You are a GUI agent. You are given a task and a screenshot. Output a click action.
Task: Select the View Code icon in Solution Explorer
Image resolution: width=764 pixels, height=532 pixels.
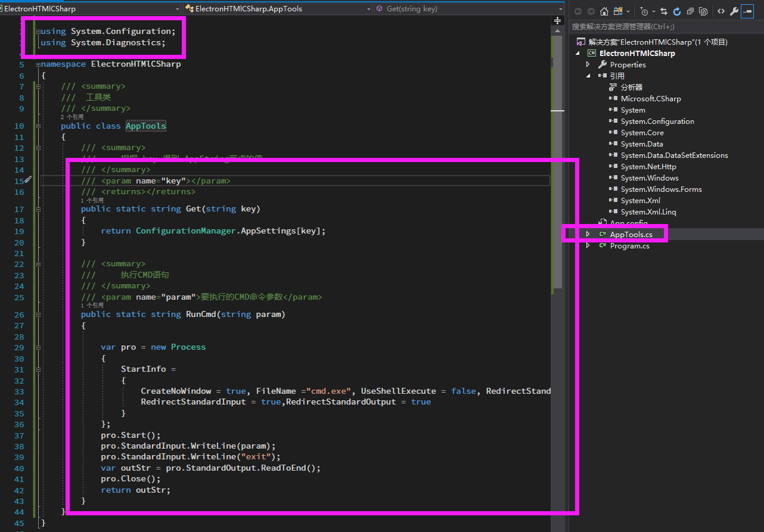721,11
